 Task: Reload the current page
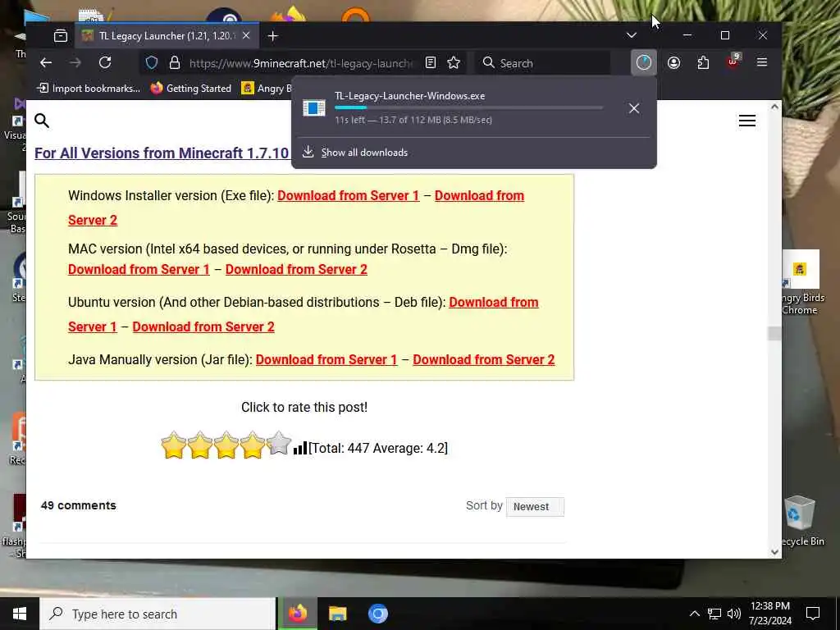tap(105, 62)
